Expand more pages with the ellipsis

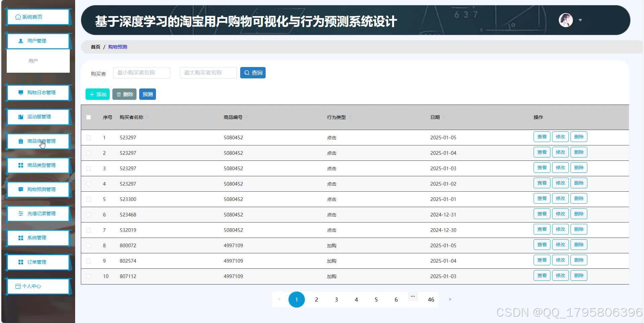point(413,297)
